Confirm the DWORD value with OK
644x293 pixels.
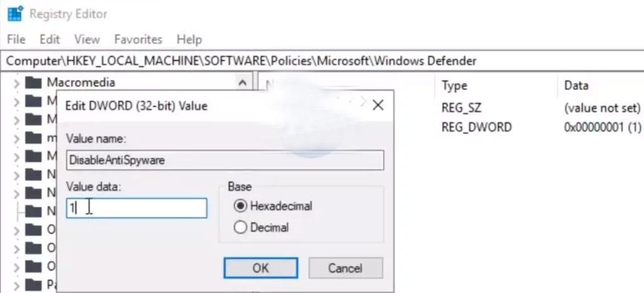coord(261,268)
